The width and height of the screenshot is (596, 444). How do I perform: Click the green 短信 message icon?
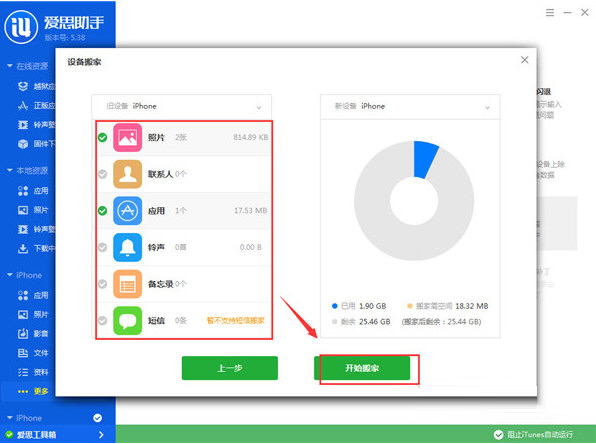coord(127,320)
